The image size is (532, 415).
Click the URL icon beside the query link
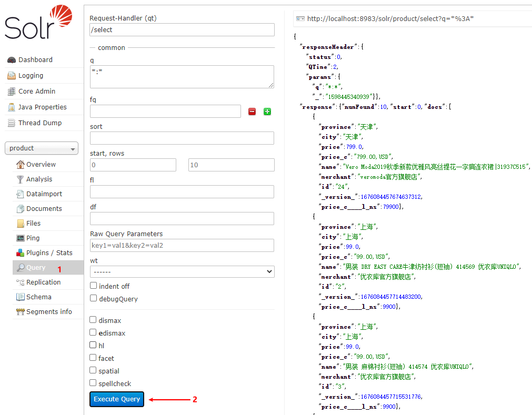pyautogui.click(x=300, y=18)
